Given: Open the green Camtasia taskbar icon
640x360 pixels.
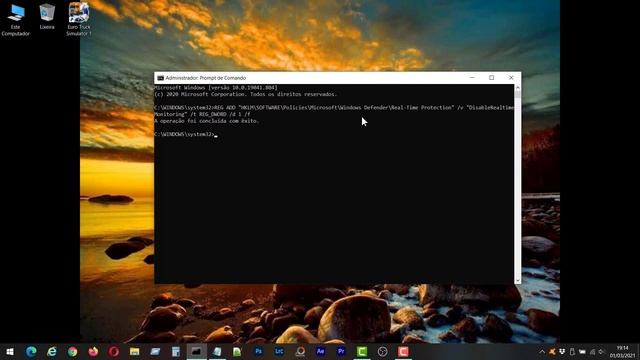Looking at the screenshot, I should pyautogui.click(x=362, y=351).
